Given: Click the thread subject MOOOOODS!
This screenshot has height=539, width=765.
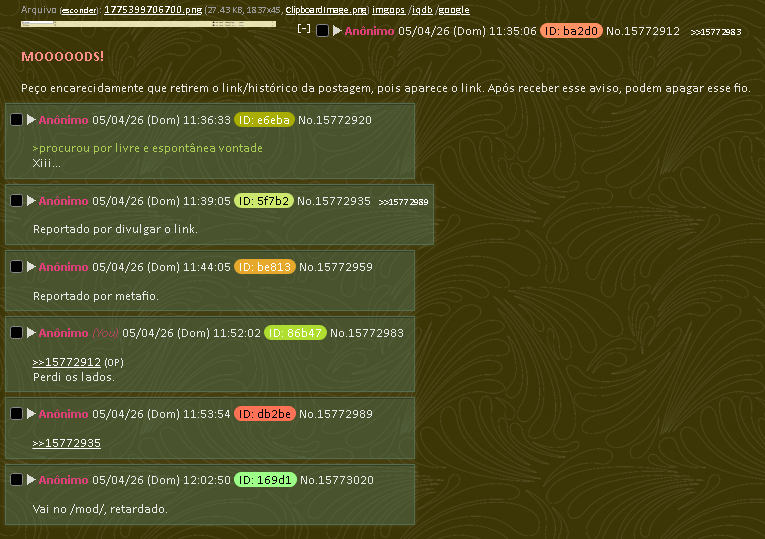Looking at the screenshot, I should [62, 57].
